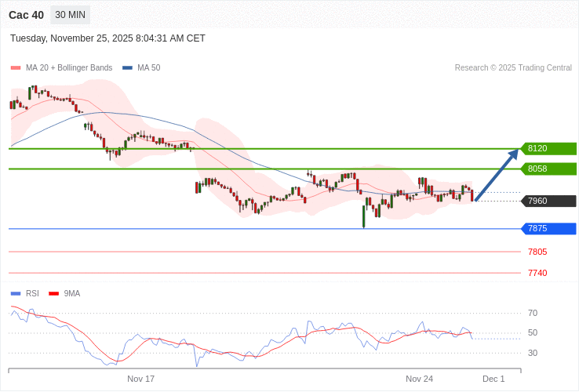This screenshot has height=392, width=579.
Task: Click the RSI 50 level label
Action: pyautogui.click(x=533, y=333)
